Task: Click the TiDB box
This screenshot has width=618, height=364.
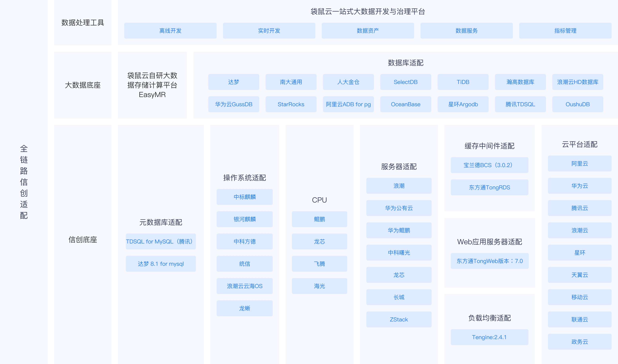Action: coord(463,82)
